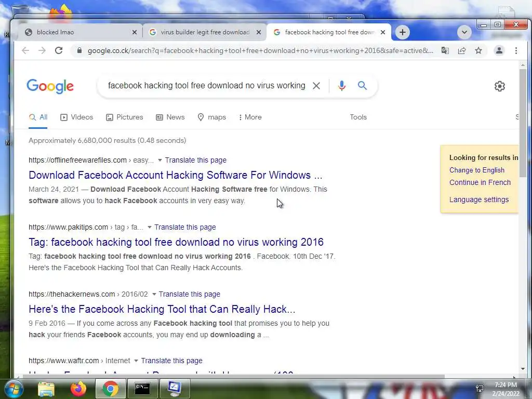Open 'Tag: facebook hacking tool free download' result

click(x=176, y=242)
